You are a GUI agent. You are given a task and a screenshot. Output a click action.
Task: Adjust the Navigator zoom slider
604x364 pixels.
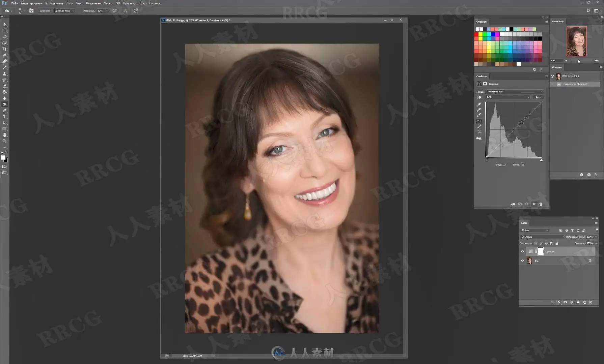pyautogui.click(x=579, y=61)
